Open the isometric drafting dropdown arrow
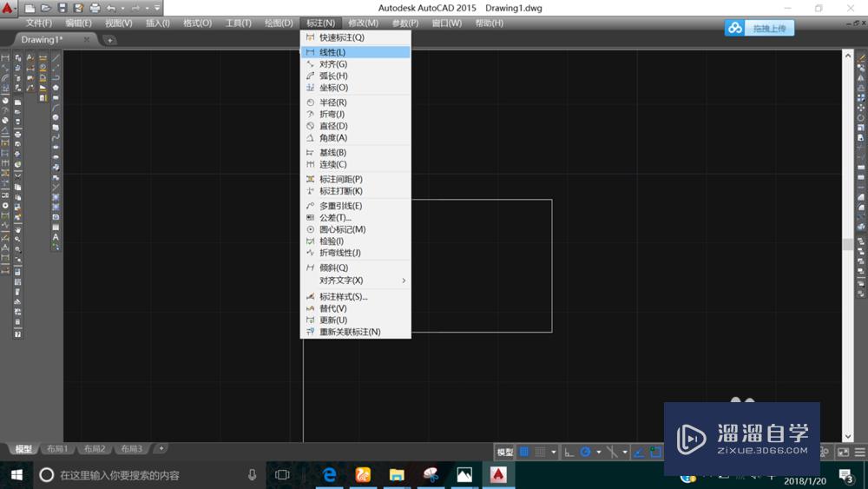This screenshot has width=868, height=489. coord(625,452)
